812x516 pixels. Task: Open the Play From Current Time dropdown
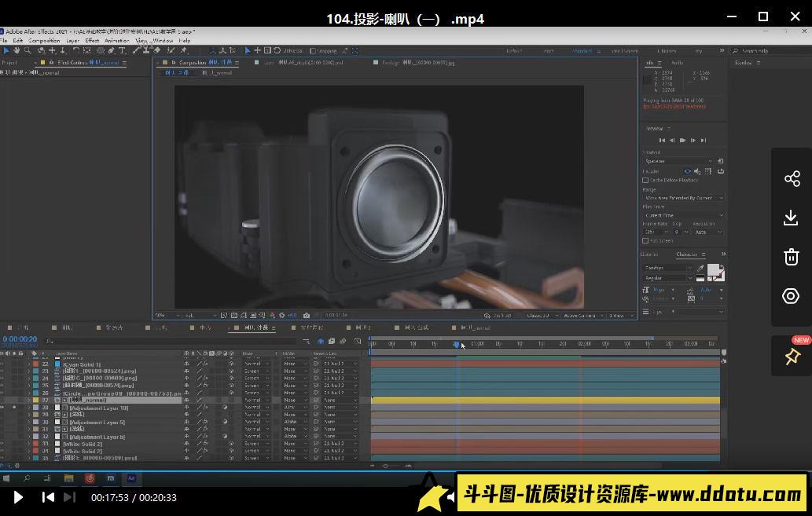pos(684,215)
